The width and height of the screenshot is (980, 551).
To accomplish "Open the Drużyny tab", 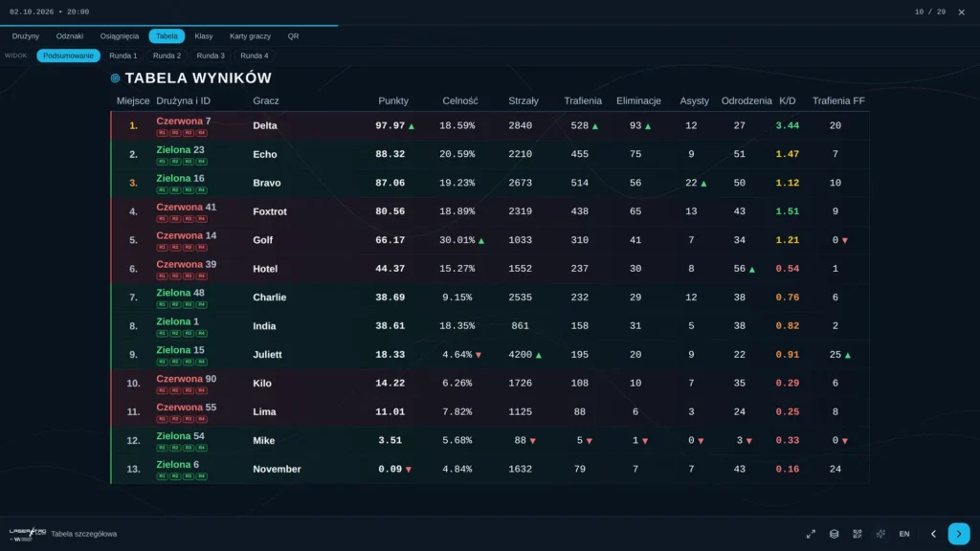I will point(26,36).
